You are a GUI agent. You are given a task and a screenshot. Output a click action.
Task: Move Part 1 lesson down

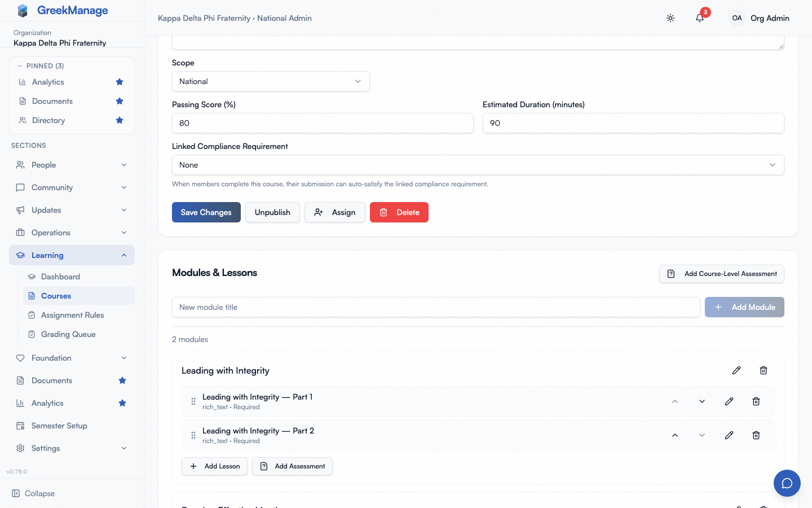(x=702, y=401)
